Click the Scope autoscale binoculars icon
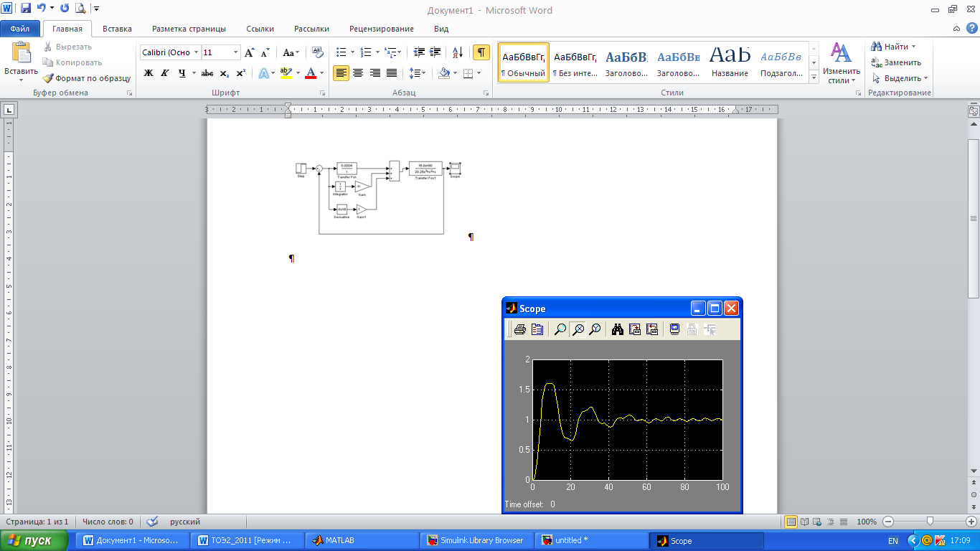This screenshot has height=551, width=980. pos(617,329)
